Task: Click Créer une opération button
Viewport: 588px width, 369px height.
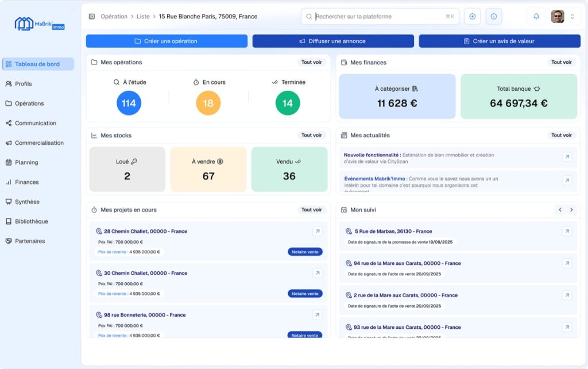Action: [167, 41]
